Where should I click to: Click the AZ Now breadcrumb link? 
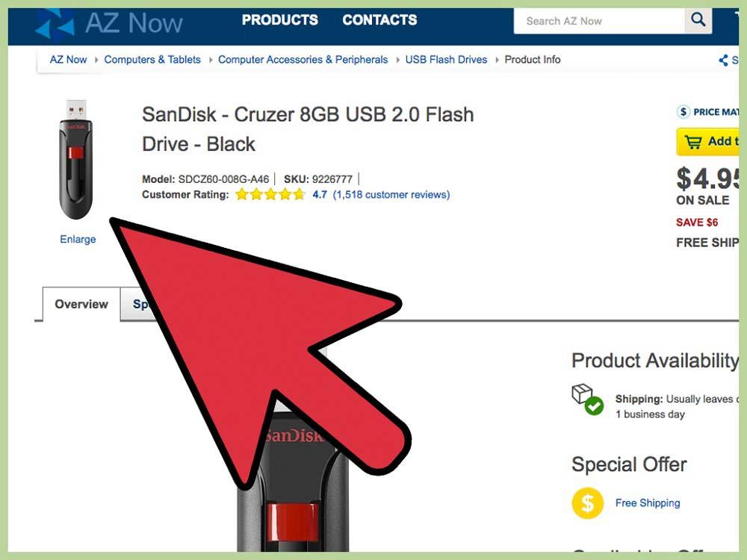pos(68,60)
